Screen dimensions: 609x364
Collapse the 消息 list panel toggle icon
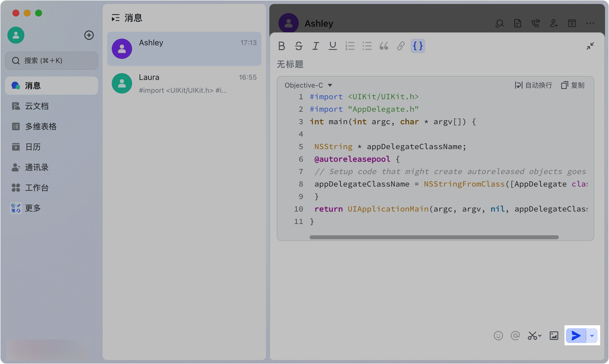pos(116,18)
